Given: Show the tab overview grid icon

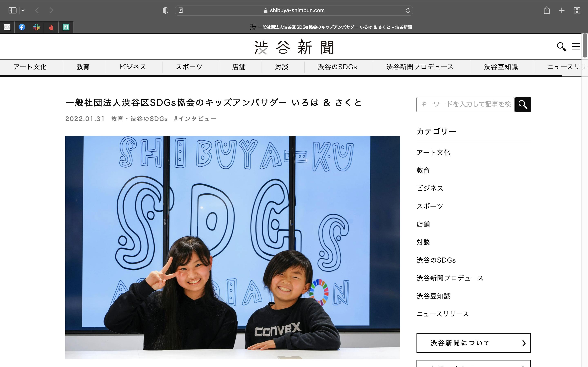Looking at the screenshot, I should pyautogui.click(x=577, y=10).
